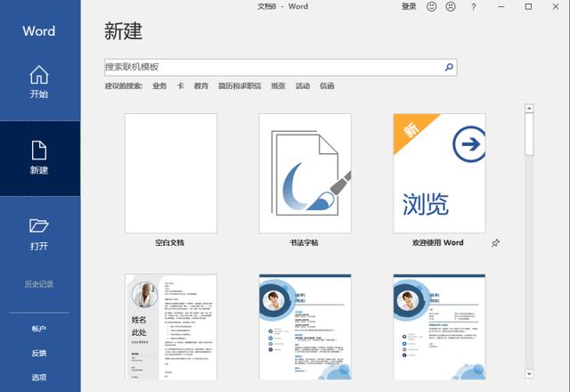Focus the 搜索联机模板 search box
570x392 pixels.
pyautogui.click(x=281, y=68)
